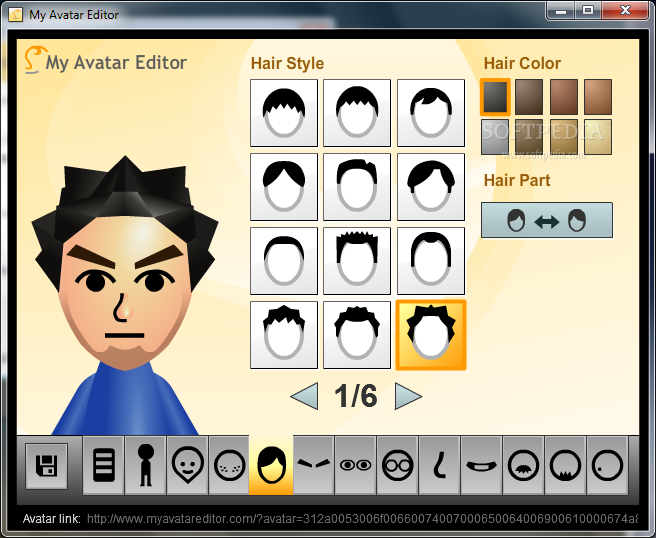Click the title bar application icon

pos(15,15)
